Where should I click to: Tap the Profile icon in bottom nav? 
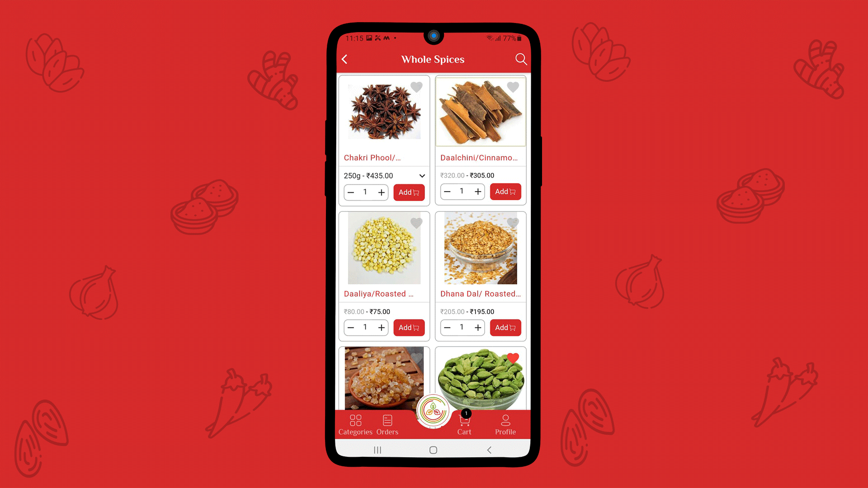[505, 424]
